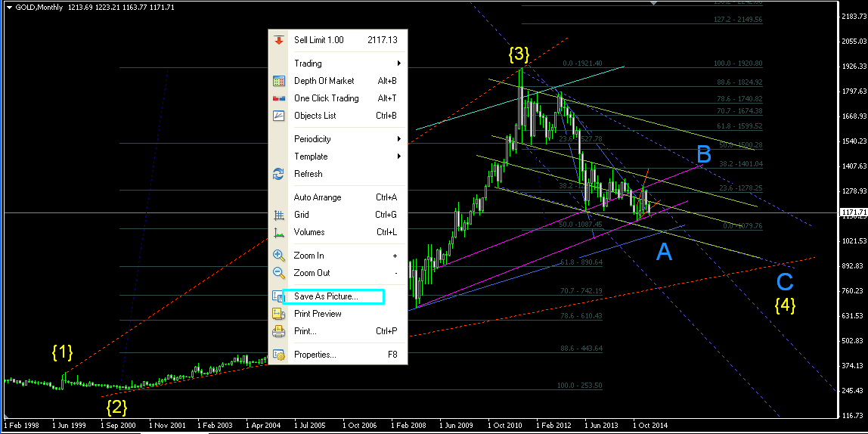Viewport: 868px width, 434px height.
Task: Open the Depth Of Market entry
Action: [x=338, y=81]
